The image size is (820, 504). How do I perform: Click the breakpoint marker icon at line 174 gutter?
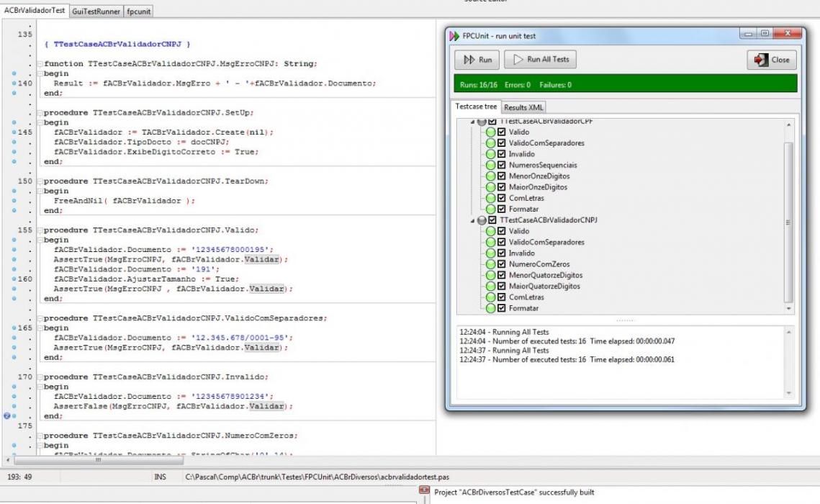coord(6,415)
